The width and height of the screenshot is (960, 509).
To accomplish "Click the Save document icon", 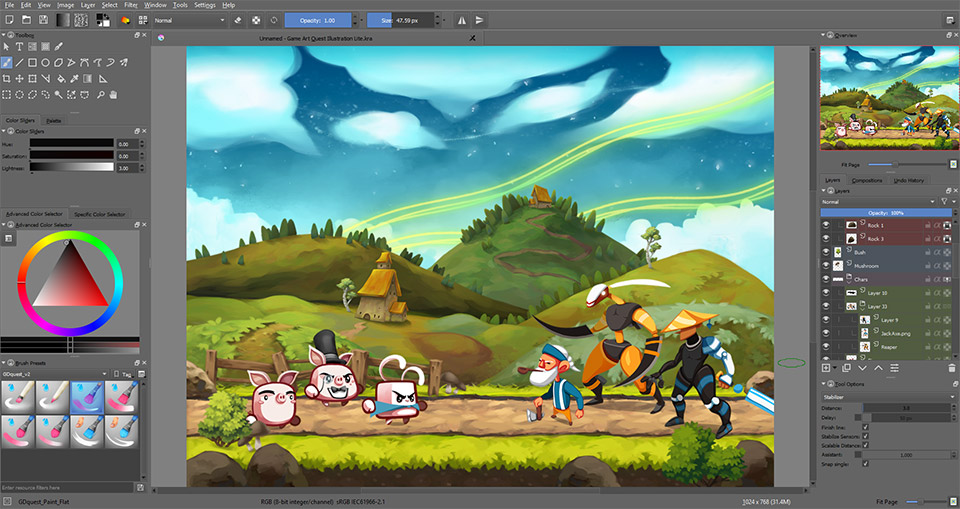I will click(43, 19).
